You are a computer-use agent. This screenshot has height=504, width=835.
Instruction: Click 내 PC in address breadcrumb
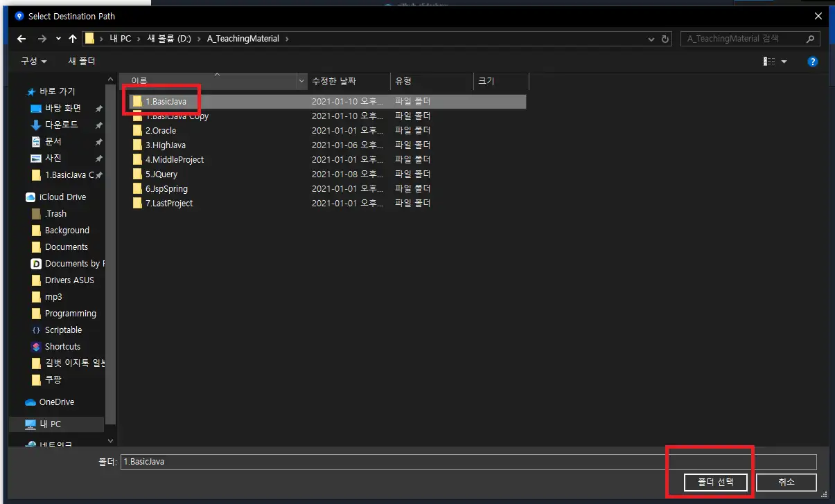[x=120, y=39]
